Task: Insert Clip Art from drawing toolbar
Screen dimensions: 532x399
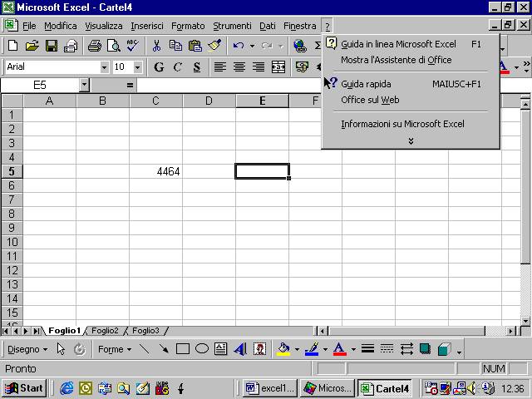Action: [x=259, y=349]
